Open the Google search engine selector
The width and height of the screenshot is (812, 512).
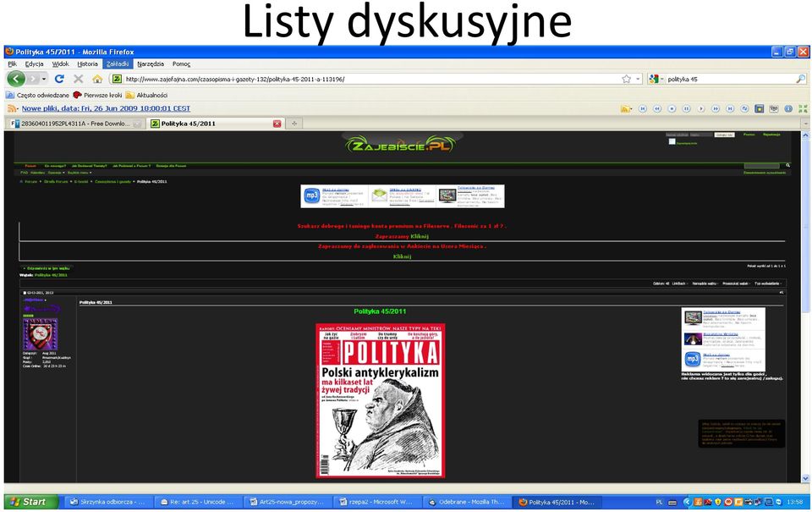tap(656, 79)
